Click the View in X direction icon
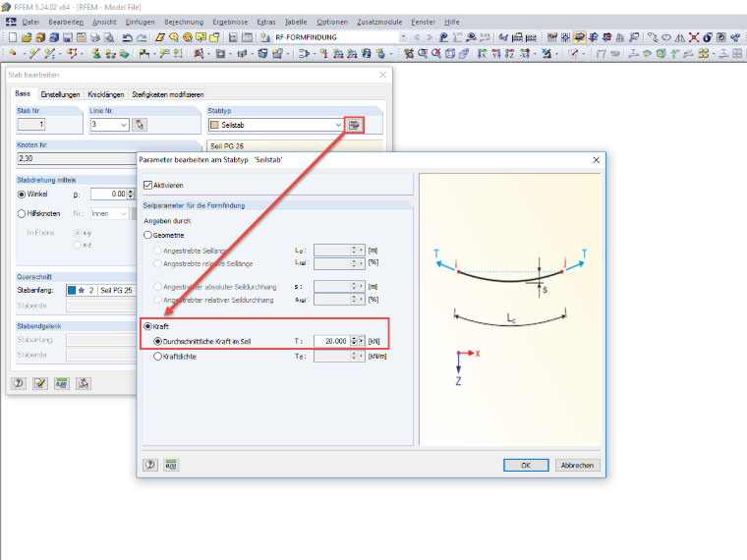This screenshot has width=747, height=560. [483, 53]
